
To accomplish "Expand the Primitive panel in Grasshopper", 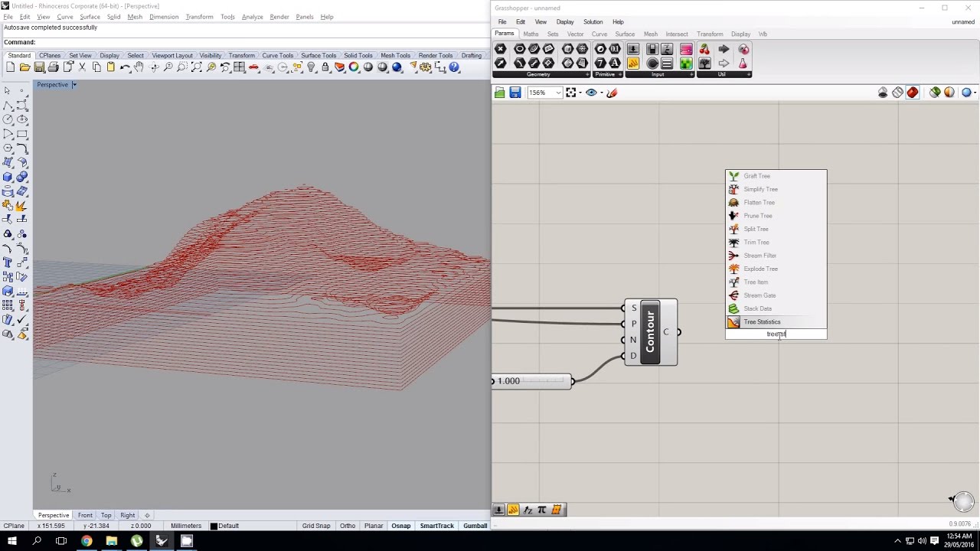I will (x=619, y=74).
